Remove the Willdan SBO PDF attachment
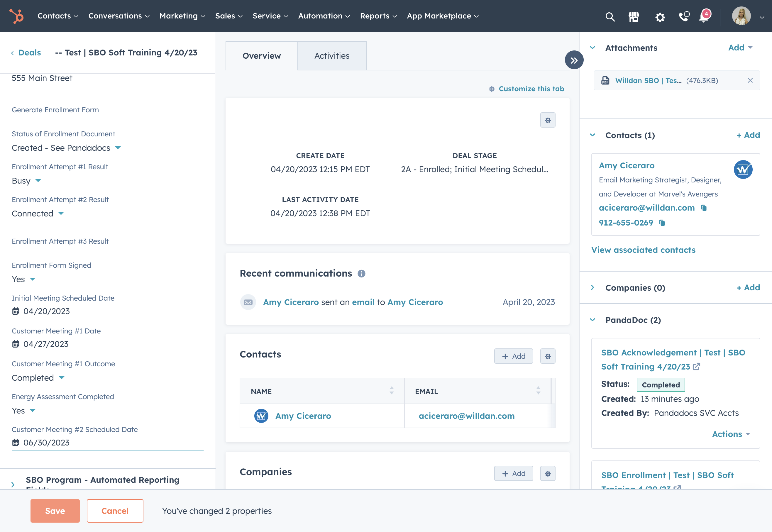772x532 pixels. (x=750, y=80)
